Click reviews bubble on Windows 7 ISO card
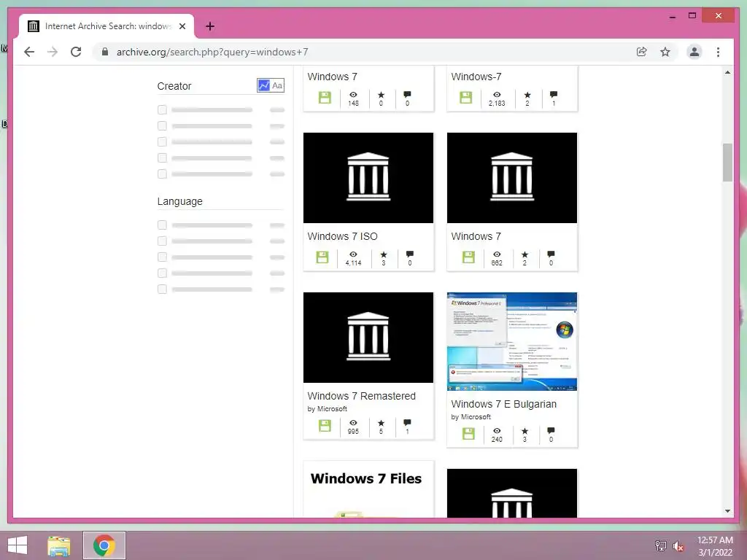The height and width of the screenshot is (560, 747). pyautogui.click(x=410, y=254)
